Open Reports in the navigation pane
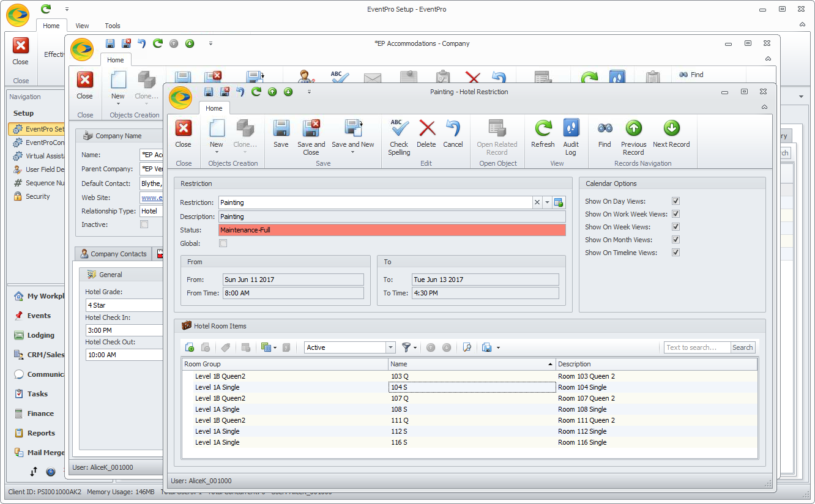The width and height of the screenshot is (815, 504). pos(41,433)
